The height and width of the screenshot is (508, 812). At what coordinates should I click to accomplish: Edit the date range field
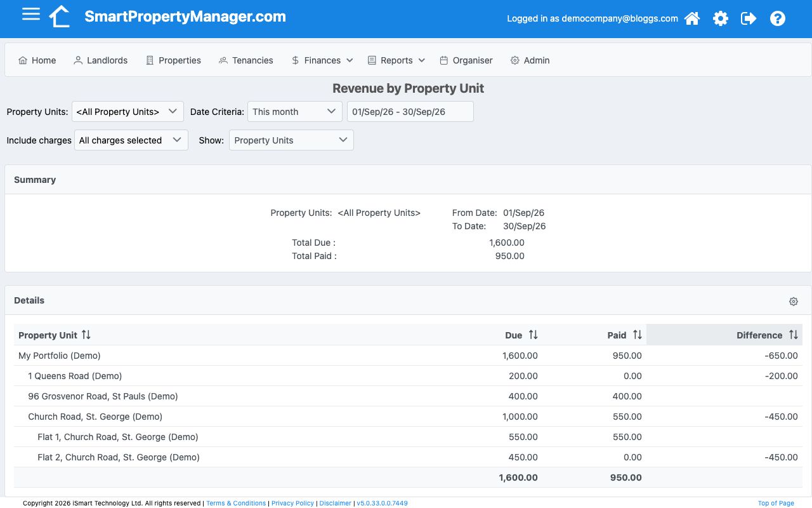pos(410,111)
